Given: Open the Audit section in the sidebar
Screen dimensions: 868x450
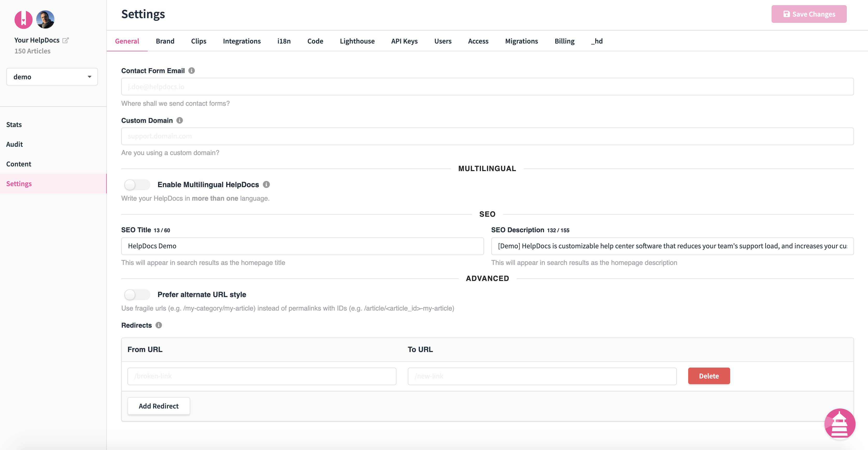Looking at the screenshot, I should coord(15,144).
